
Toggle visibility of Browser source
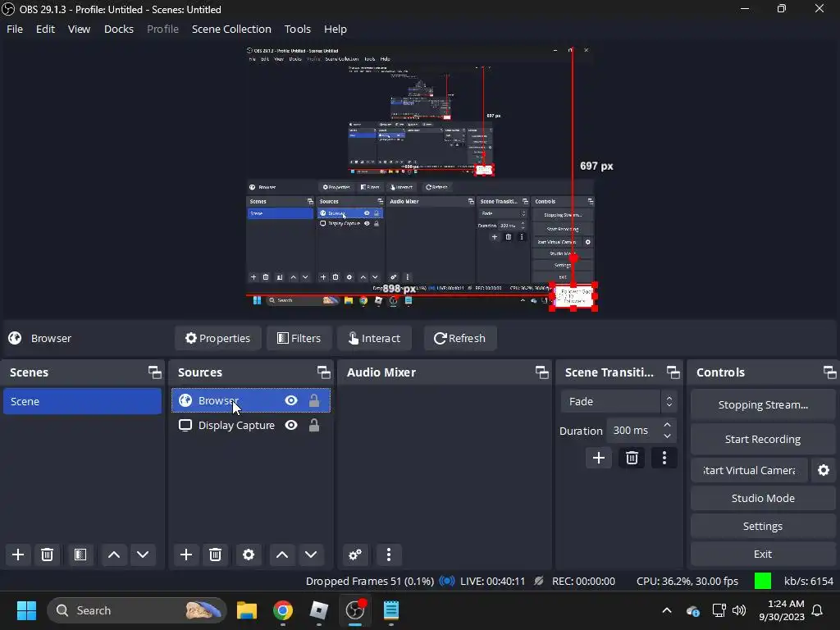291,400
